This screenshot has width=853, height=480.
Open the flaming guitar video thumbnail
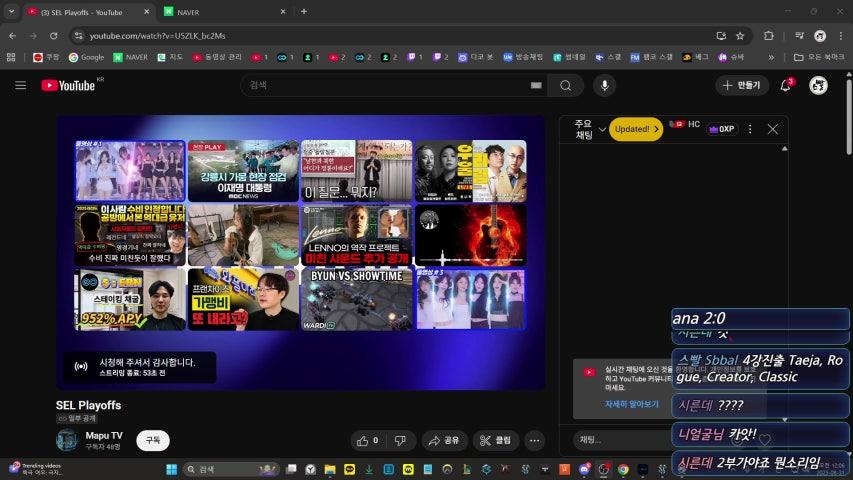tap(471, 235)
